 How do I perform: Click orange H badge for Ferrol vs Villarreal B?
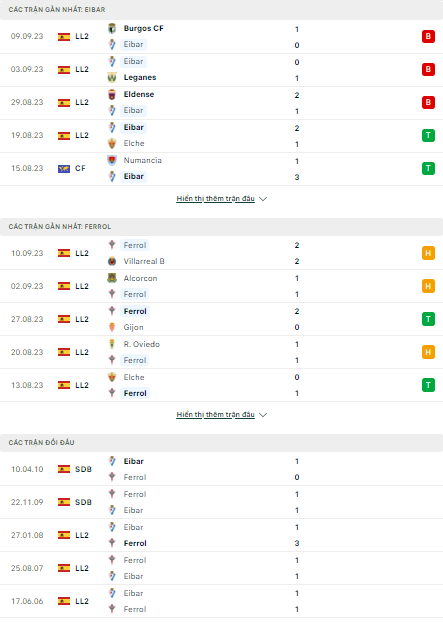[x=428, y=253]
